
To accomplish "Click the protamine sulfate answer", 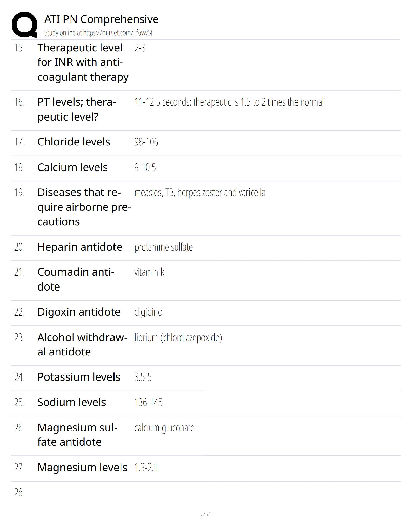I will (164, 247).
